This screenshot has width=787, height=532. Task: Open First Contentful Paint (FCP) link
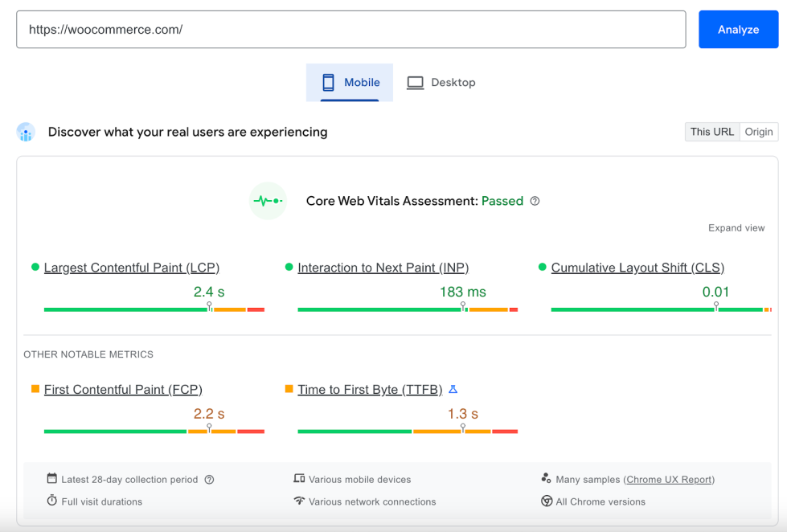coord(123,390)
